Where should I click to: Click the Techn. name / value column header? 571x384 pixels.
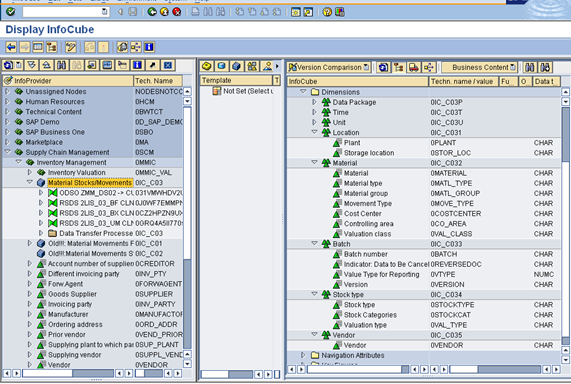pos(464,81)
